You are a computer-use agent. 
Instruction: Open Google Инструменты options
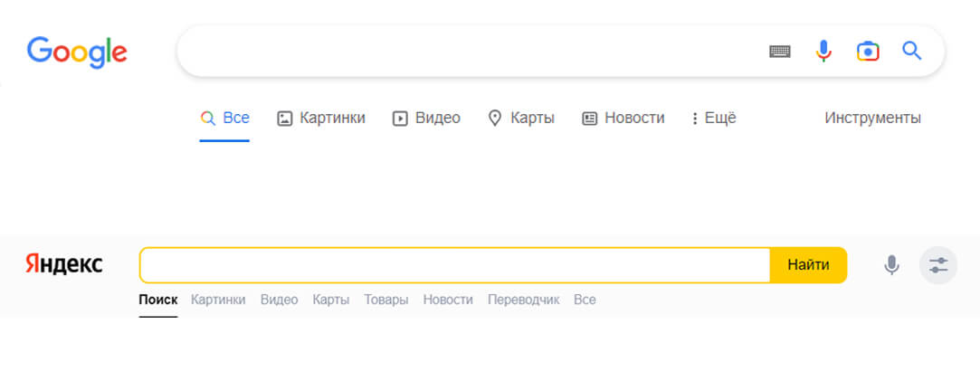point(872,118)
